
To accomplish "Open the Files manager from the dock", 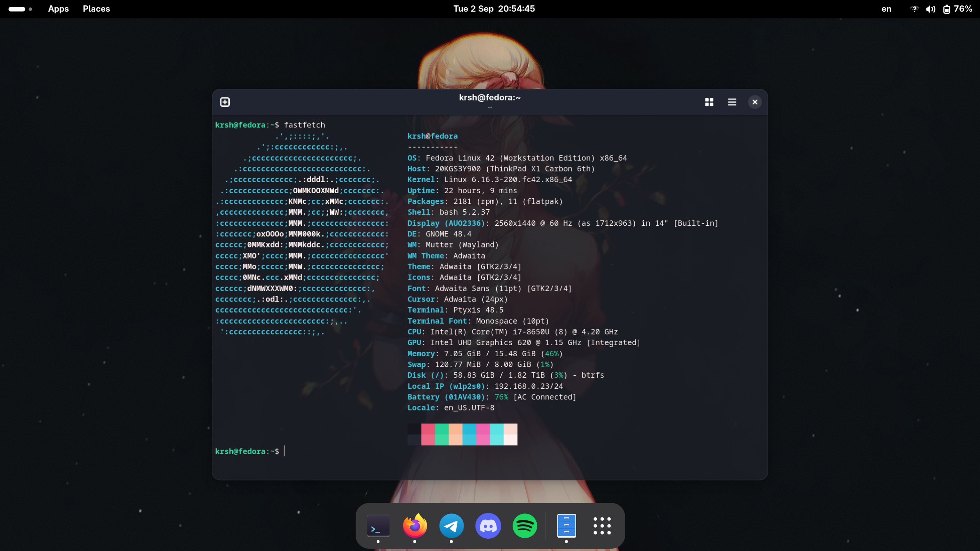I will point(566,526).
